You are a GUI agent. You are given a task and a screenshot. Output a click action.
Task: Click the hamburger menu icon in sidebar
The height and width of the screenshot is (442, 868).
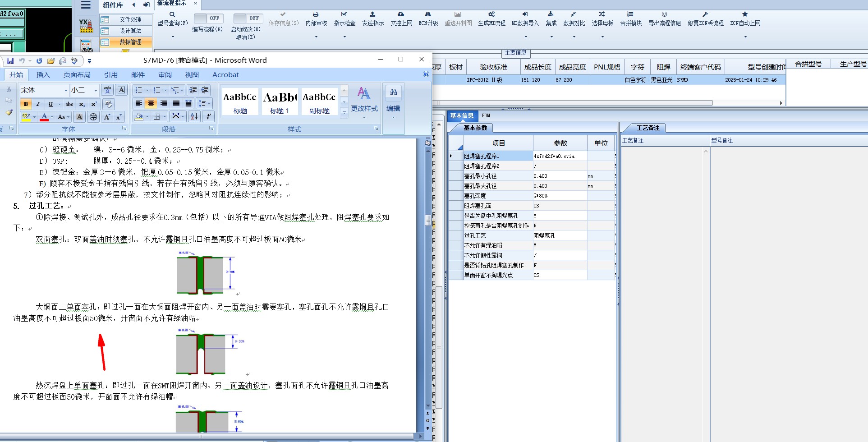pyautogui.click(x=86, y=5)
